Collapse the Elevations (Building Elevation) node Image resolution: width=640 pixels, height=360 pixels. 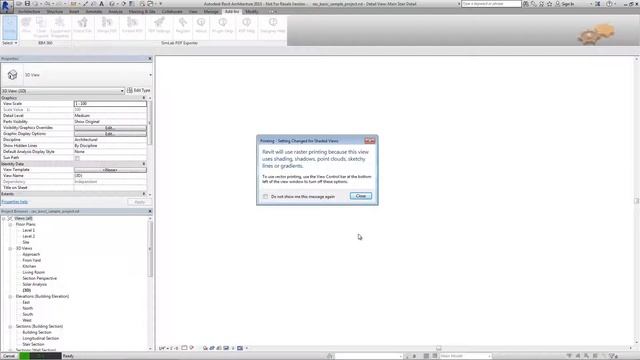tap(10, 297)
